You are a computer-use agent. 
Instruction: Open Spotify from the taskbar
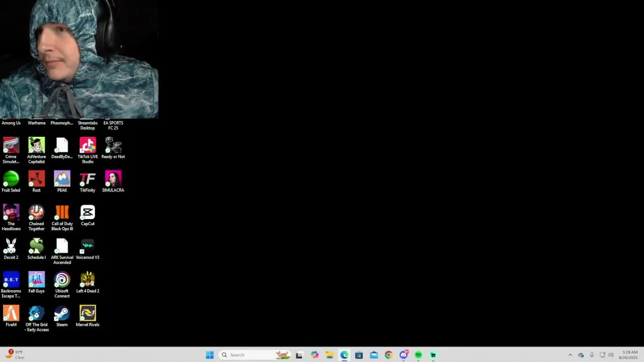(x=418, y=355)
